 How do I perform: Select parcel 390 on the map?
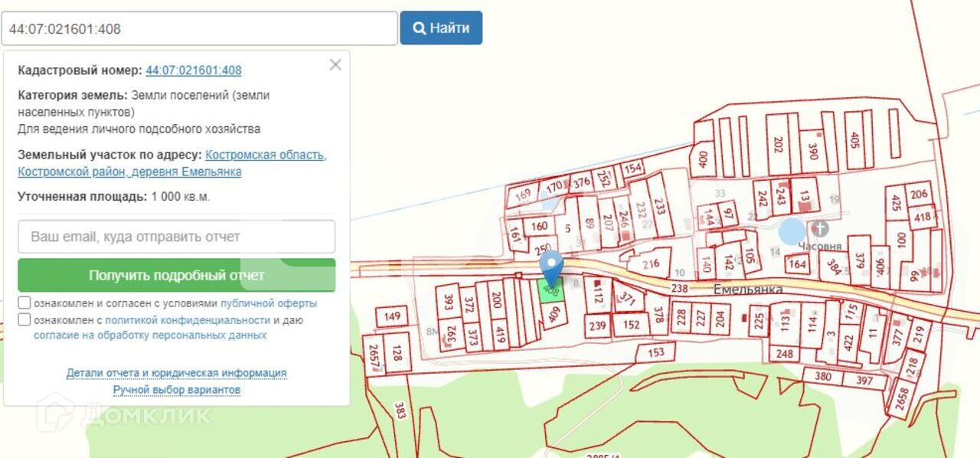(813, 152)
